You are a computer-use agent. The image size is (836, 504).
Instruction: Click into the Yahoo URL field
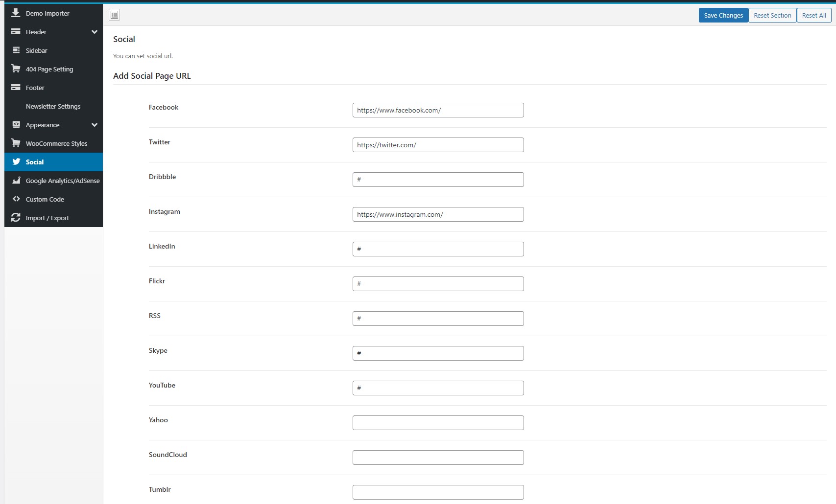438,423
